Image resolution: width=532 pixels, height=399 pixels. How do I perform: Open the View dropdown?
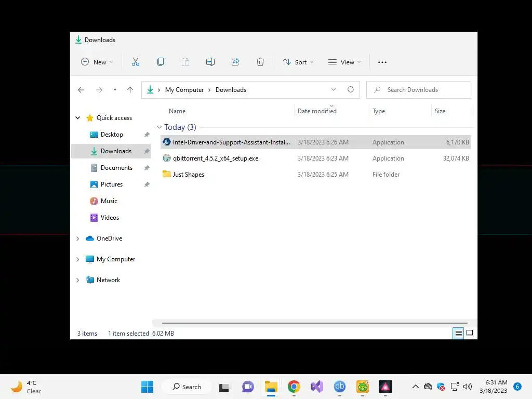point(344,62)
